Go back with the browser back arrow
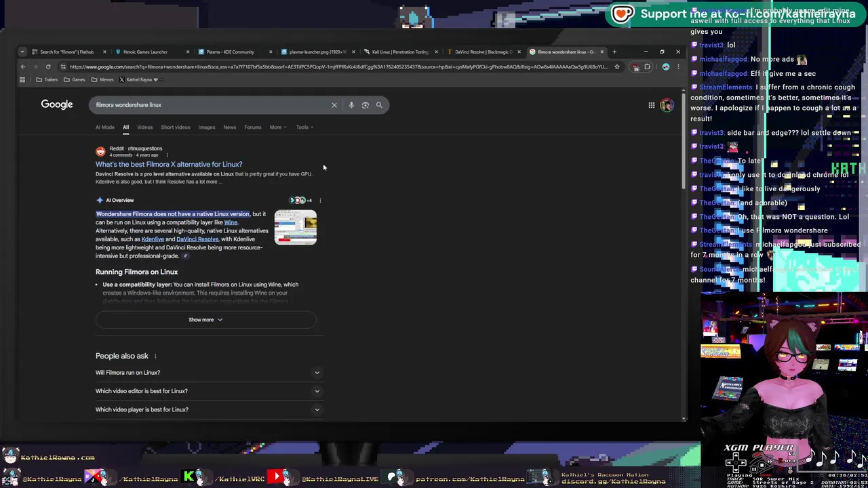 [22, 66]
